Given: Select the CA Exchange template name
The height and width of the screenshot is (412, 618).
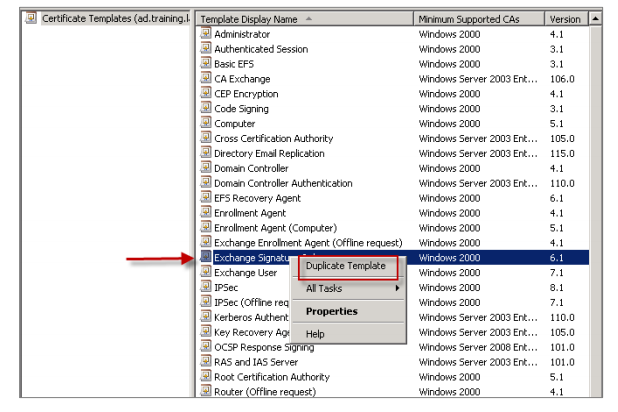Looking at the screenshot, I should (x=242, y=79).
